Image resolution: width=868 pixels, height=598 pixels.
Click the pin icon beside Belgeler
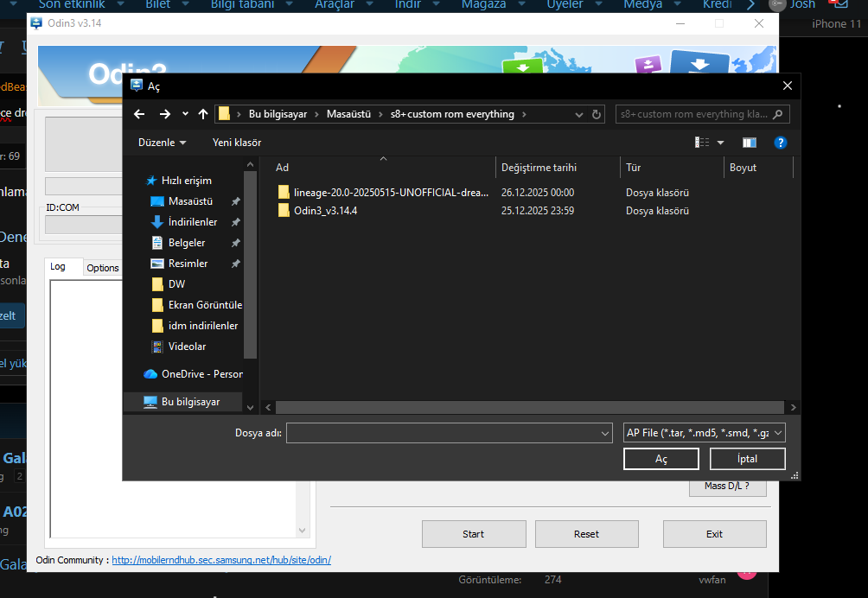click(x=236, y=243)
